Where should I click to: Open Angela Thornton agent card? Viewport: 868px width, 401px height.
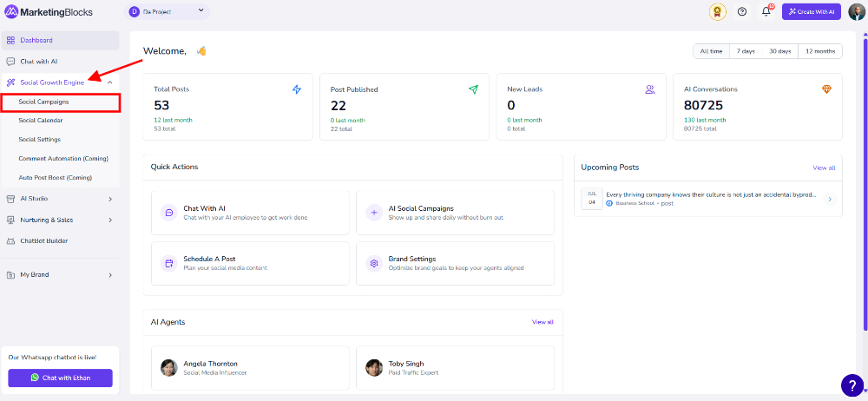point(250,368)
